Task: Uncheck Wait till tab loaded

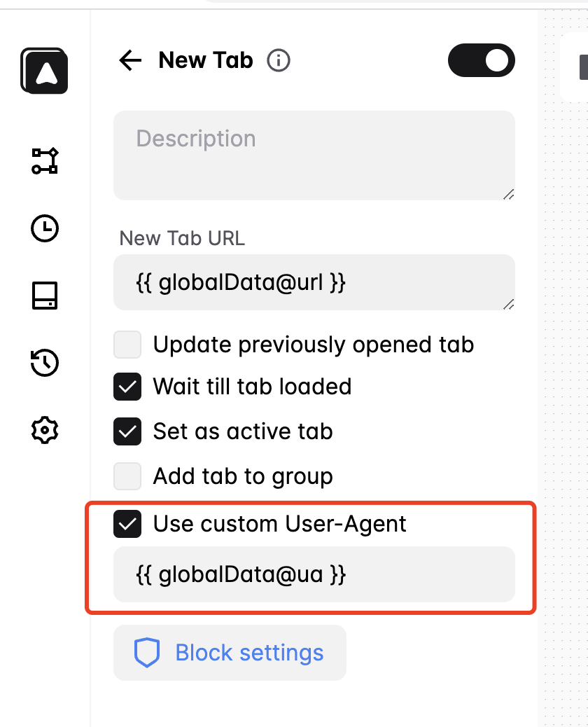Action: pyautogui.click(x=127, y=387)
